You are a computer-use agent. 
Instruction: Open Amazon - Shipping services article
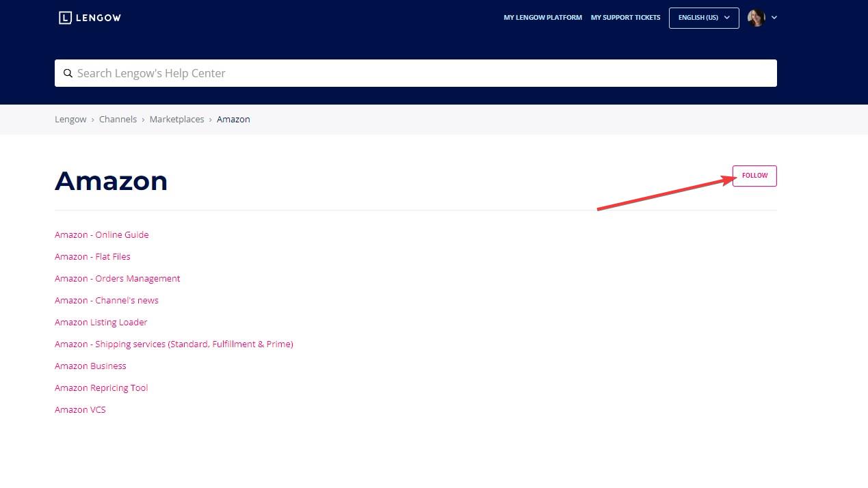(174, 344)
